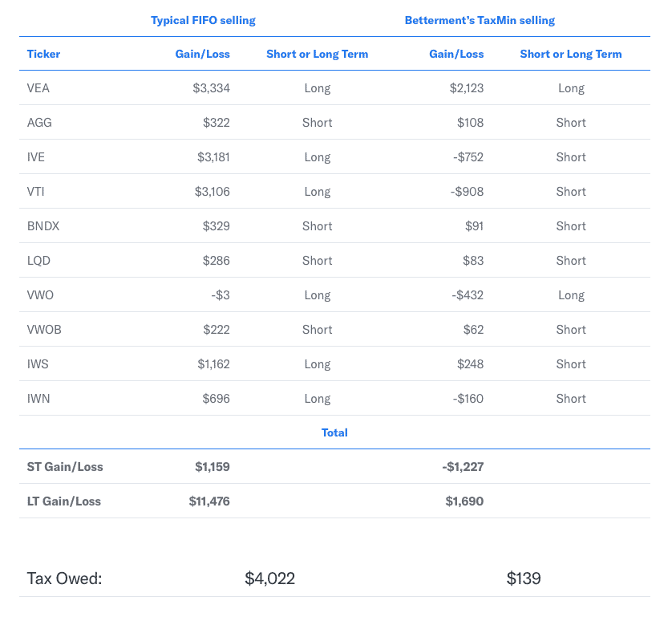672x617 pixels.
Task: Pick the '$83' TaxMin value
Action: (x=473, y=261)
